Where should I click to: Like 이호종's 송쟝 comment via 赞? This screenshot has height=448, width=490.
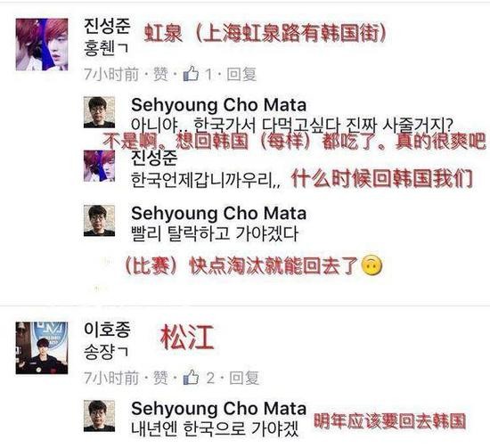160,378
